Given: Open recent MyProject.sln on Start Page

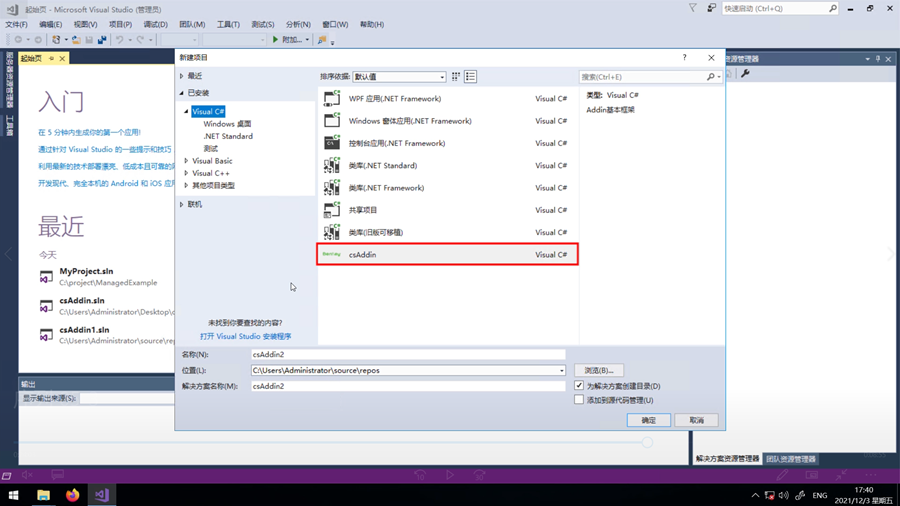Looking at the screenshot, I should point(86,271).
